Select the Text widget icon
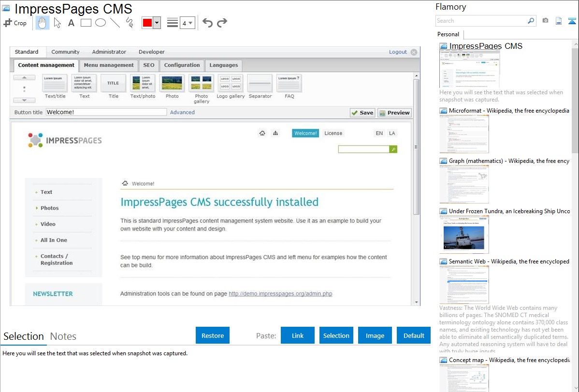The width and height of the screenshot is (579, 392). point(84,83)
